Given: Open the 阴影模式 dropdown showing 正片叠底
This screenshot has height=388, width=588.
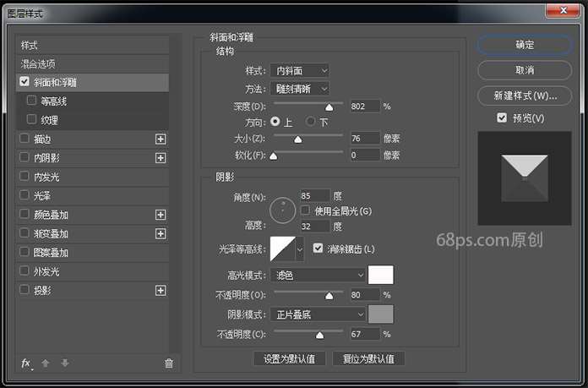Looking at the screenshot, I should click(318, 314).
